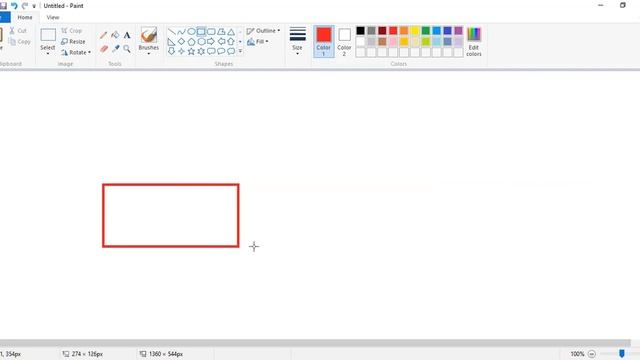Choose the Line shape
This screenshot has height=360, width=640.
pos(171,31)
